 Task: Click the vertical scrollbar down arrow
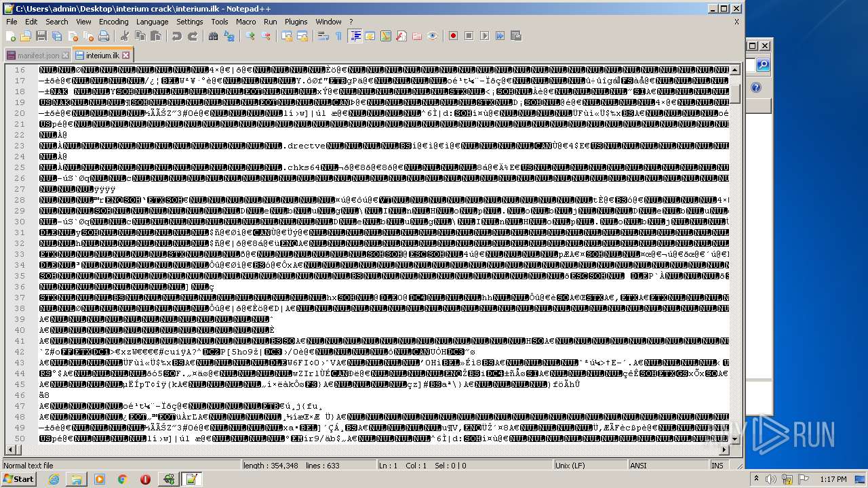coord(735,439)
